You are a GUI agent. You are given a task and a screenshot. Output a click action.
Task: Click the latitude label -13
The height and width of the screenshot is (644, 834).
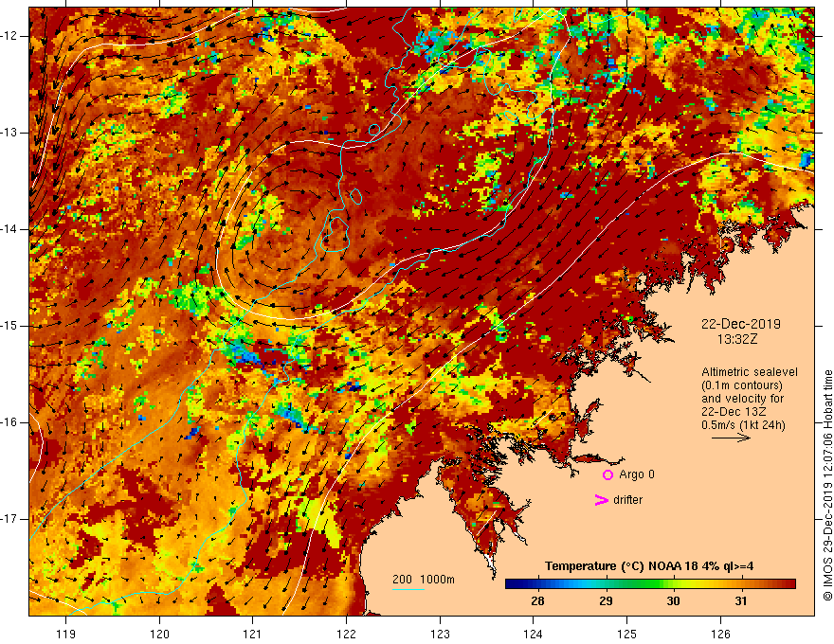click(x=9, y=133)
